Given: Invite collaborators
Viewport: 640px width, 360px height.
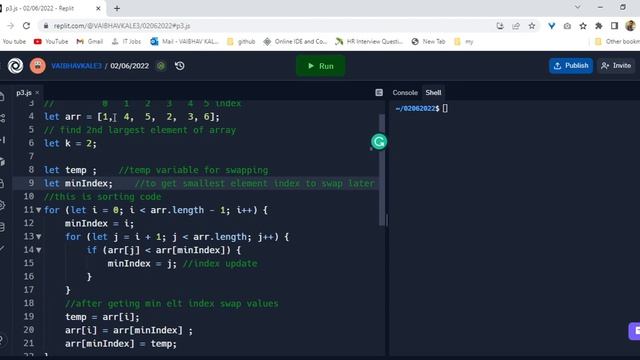Looking at the screenshot, I should point(616,66).
